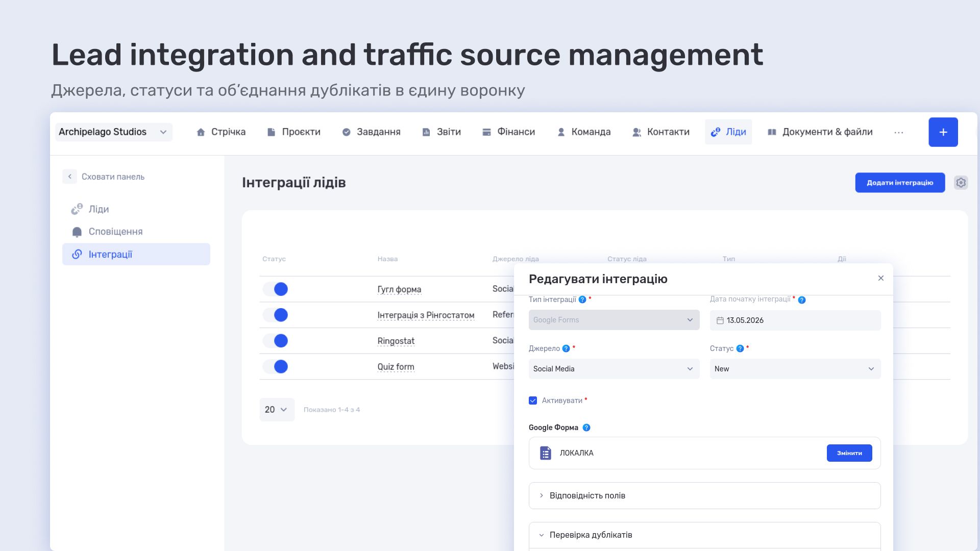Image resolution: width=980 pixels, height=551 pixels.
Task: Click the Додати інтеграцію button
Action: [x=900, y=183]
